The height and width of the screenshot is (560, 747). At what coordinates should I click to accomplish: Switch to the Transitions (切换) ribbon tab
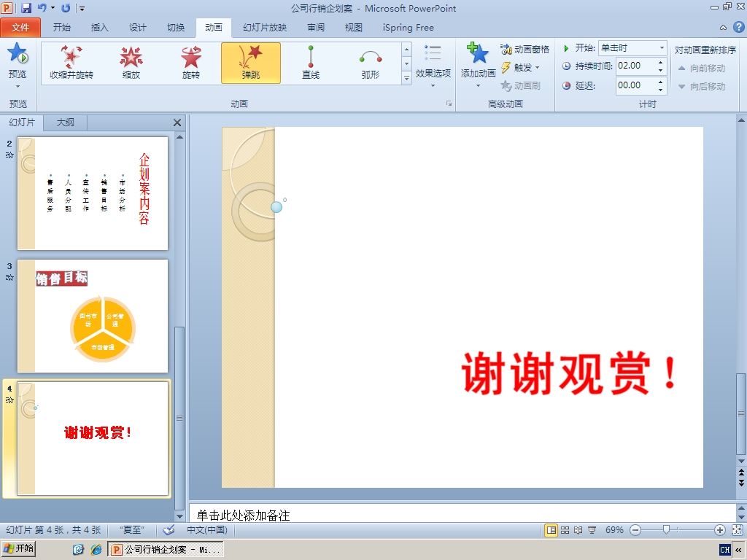coord(176,28)
